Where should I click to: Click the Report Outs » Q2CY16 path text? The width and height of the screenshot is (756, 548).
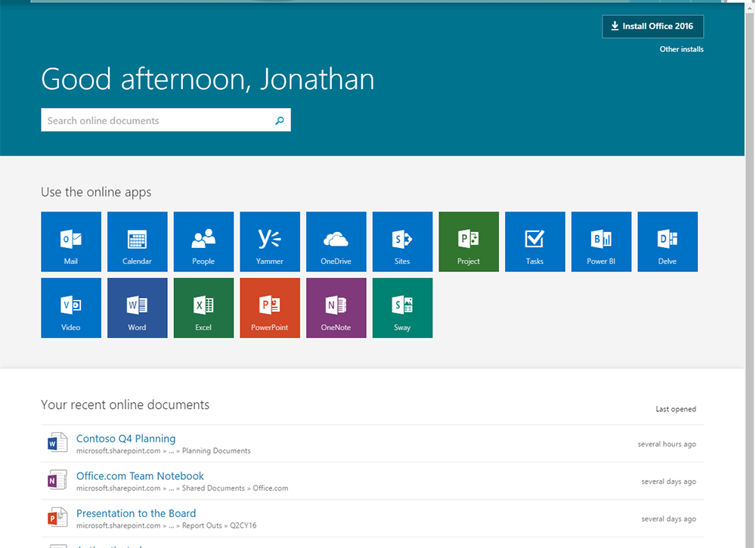[219, 526]
